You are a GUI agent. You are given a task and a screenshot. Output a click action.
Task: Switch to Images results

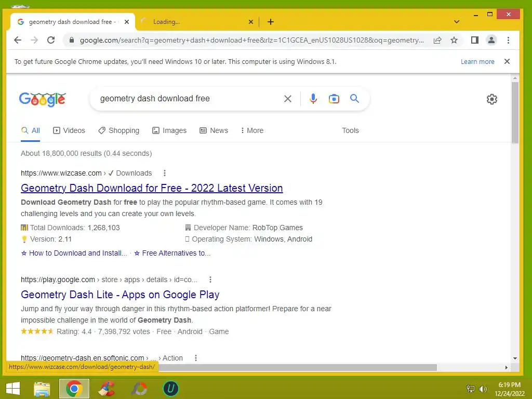click(x=169, y=130)
